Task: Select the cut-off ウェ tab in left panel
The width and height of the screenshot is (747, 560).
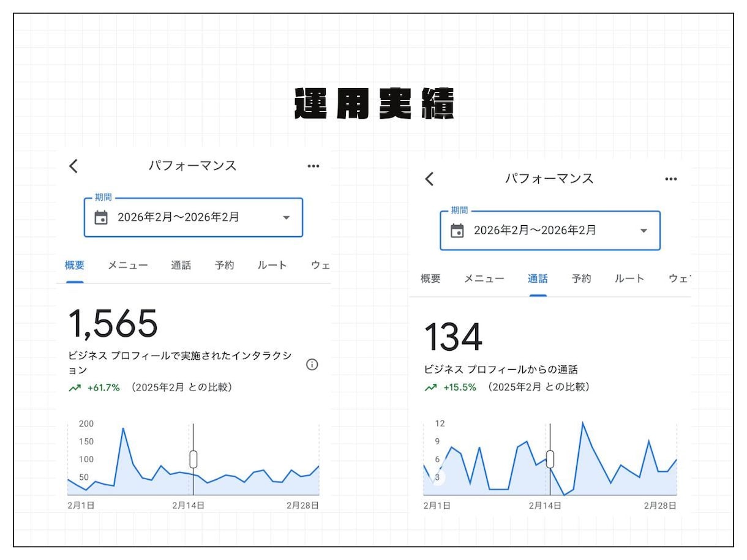Action: click(321, 266)
